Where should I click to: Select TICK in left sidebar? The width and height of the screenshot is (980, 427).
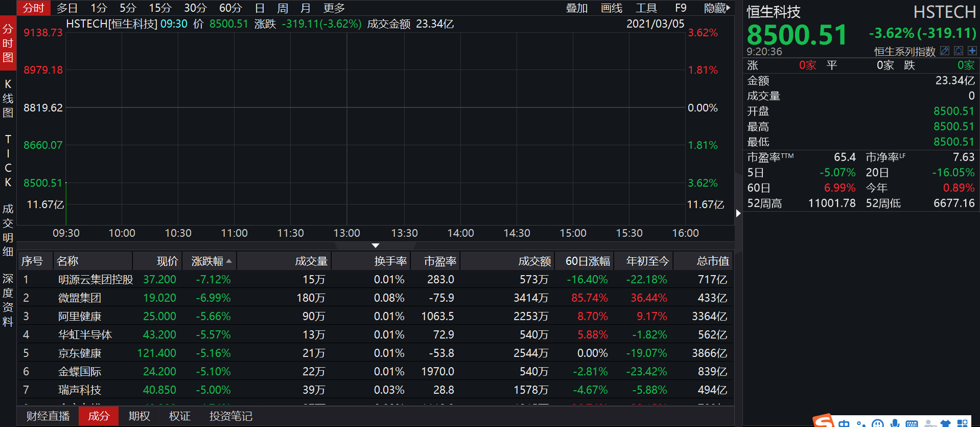8,161
